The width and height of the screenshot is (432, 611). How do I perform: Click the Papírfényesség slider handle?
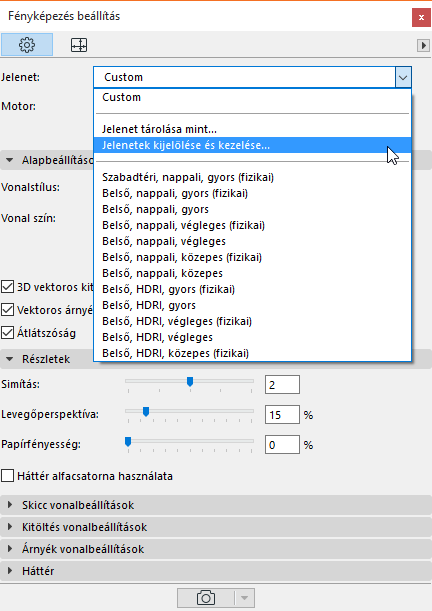[128, 441]
